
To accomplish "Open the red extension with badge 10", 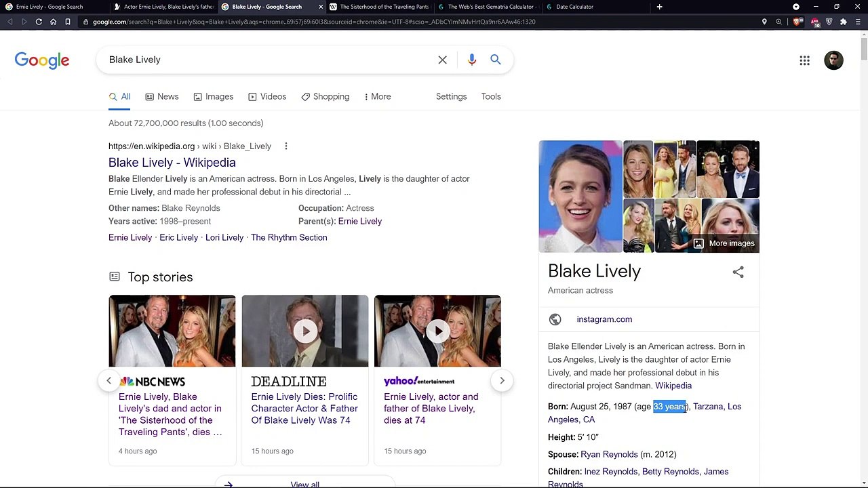I will point(816,22).
